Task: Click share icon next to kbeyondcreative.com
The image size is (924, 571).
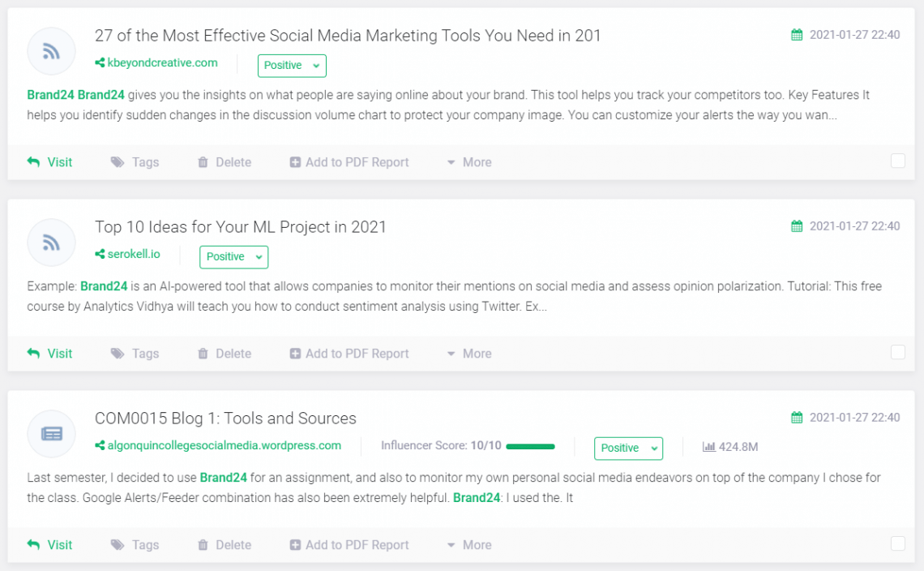Action: (100, 62)
